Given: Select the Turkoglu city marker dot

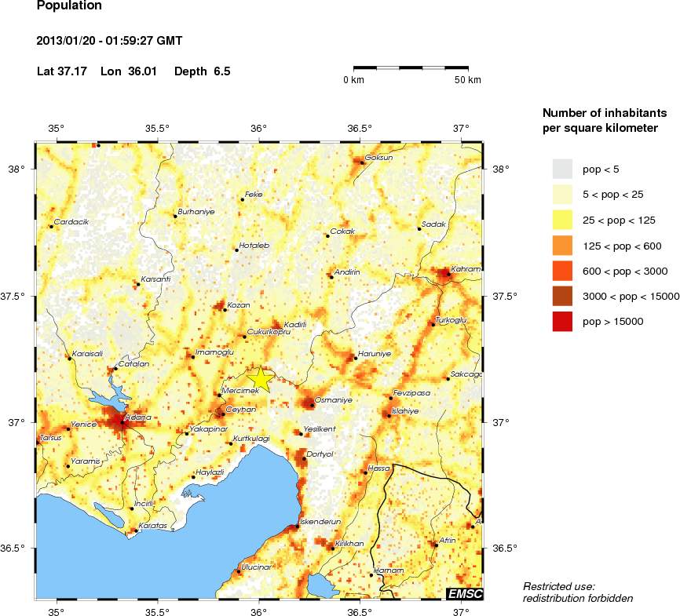Looking at the screenshot, I should (433, 324).
